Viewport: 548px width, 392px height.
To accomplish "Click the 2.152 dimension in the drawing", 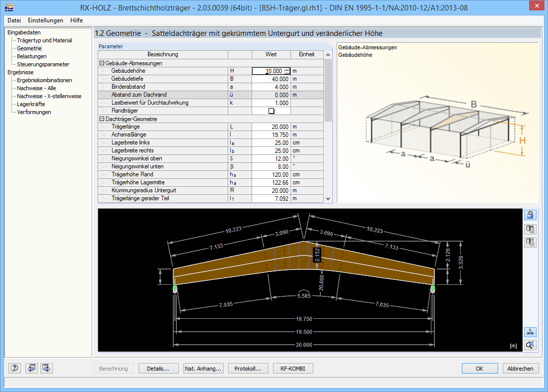I will pos(317,255).
